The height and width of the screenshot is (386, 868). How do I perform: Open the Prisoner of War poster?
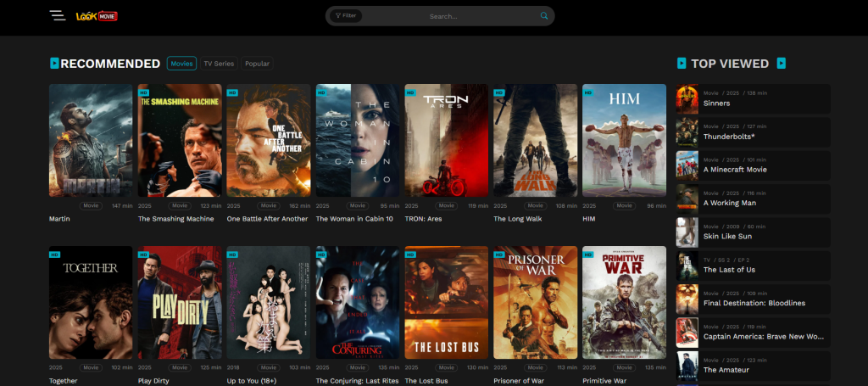coord(536,303)
